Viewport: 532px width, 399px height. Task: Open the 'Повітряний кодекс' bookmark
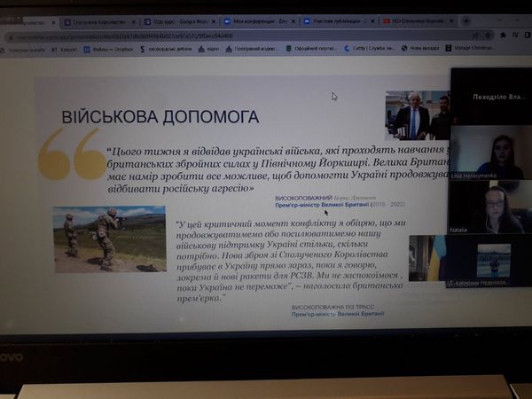(x=252, y=49)
